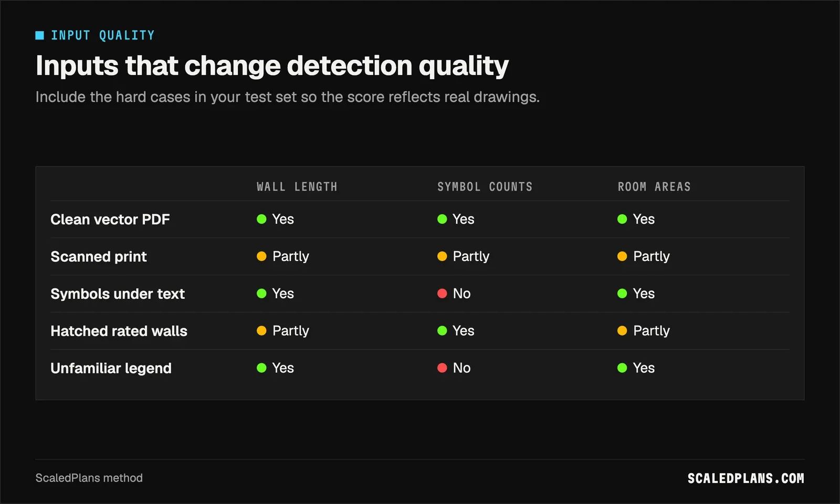840x504 pixels.
Task: Click 'Yes' in Symbols under text room areas cell
Action: pyautogui.click(x=644, y=293)
